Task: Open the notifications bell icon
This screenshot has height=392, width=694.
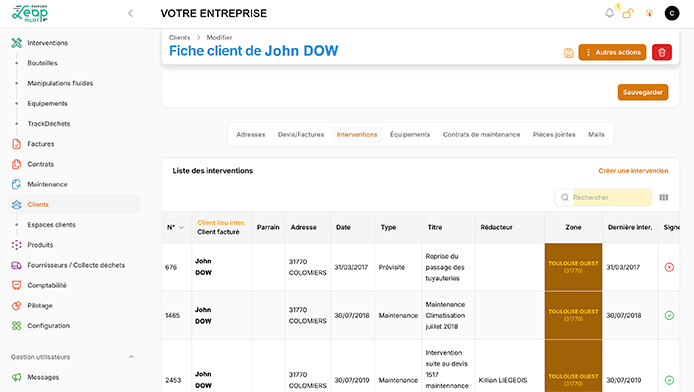Action: tap(609, 13)
